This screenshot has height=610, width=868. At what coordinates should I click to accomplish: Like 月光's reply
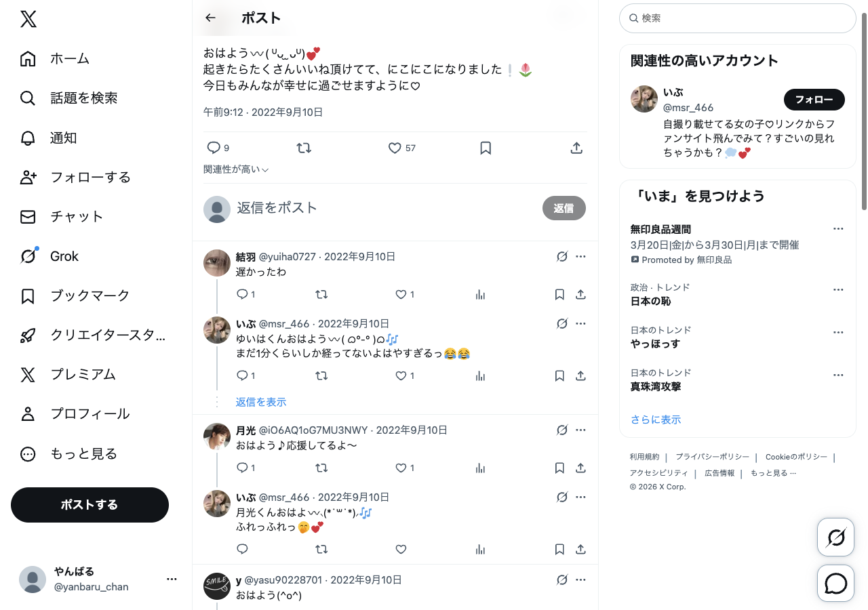click(405, 468)
